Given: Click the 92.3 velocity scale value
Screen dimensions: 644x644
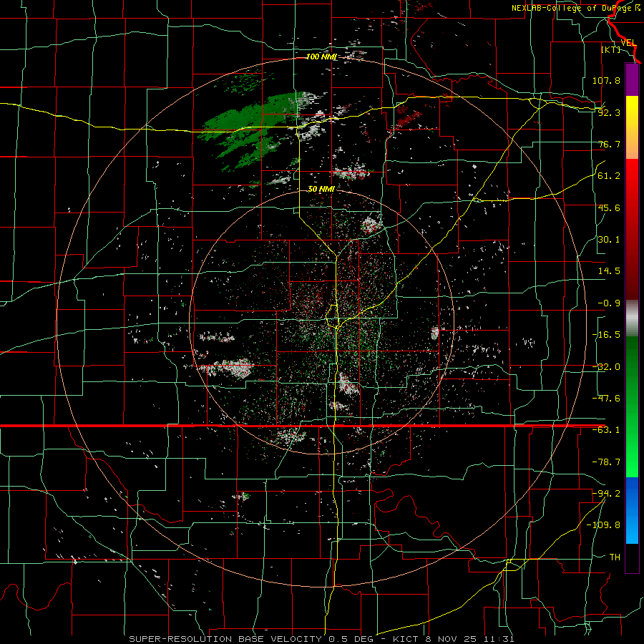Looking at the screenshot, I should point(609,112).
